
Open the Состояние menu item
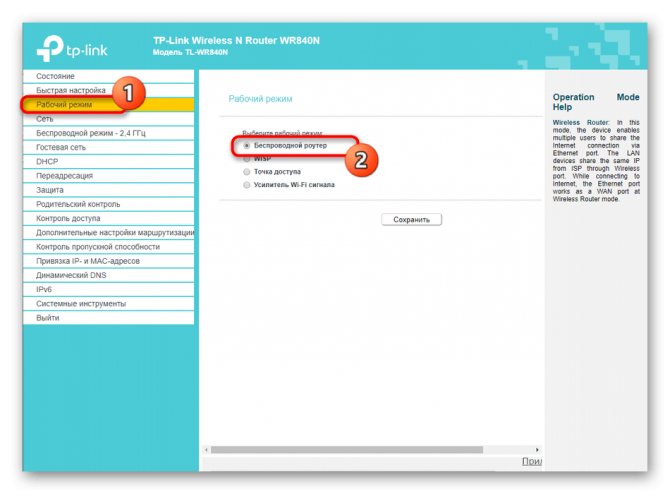109,76
